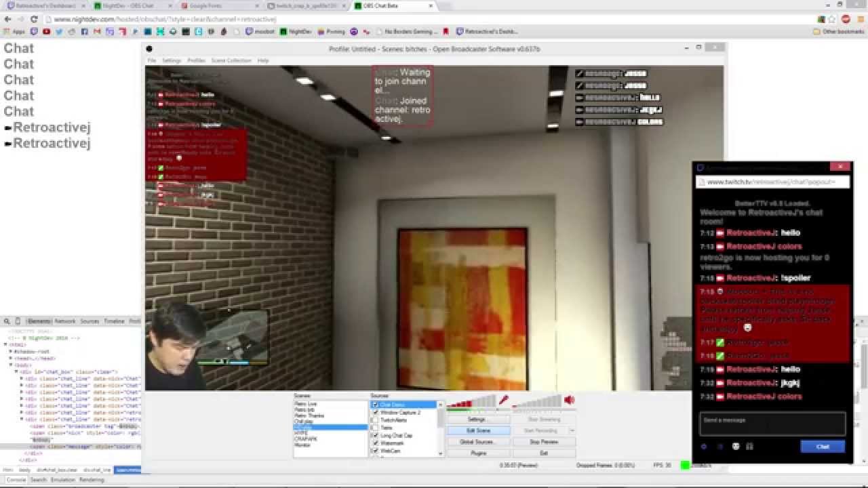Expand the head node in DevTools
The image size is (868, 488).
coord(11,358)
